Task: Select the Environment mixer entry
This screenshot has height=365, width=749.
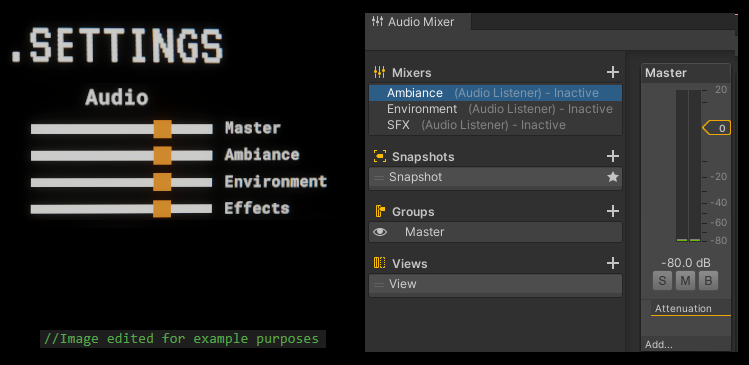Action: pyautogui.click(x=495, y=109)
